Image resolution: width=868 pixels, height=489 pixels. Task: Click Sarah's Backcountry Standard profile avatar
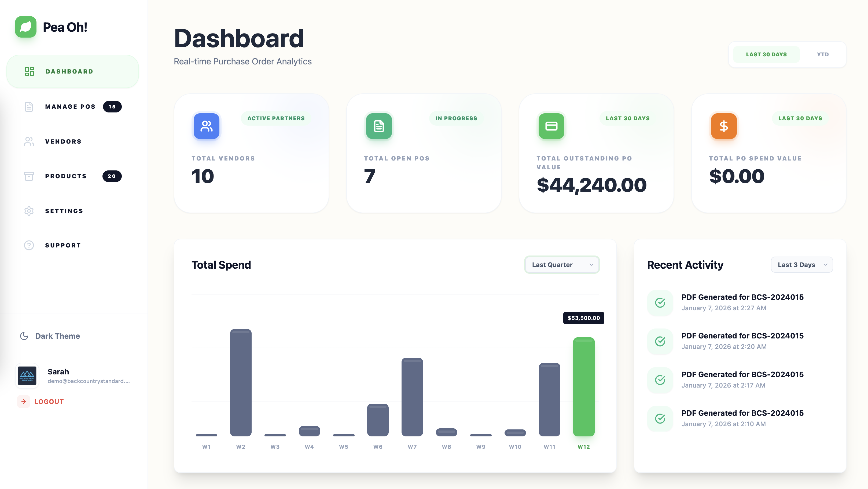[27, 376]
